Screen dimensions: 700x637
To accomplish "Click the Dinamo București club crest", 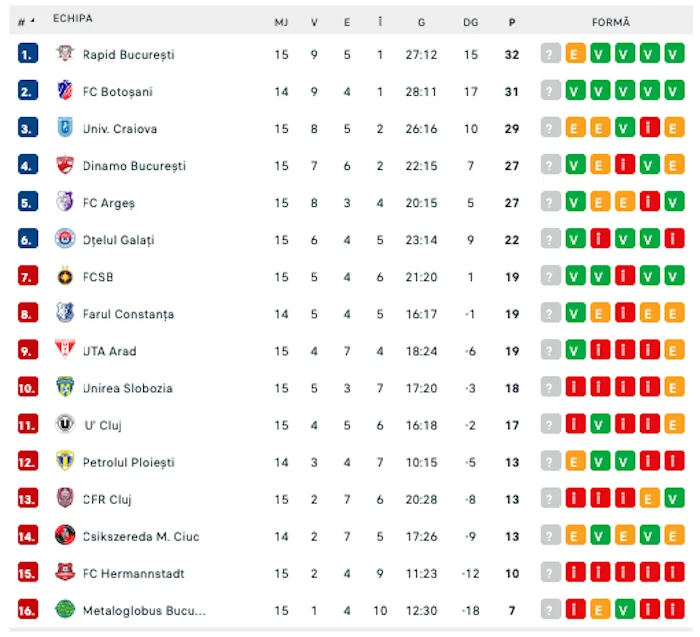I will click(x=65, y=165).
